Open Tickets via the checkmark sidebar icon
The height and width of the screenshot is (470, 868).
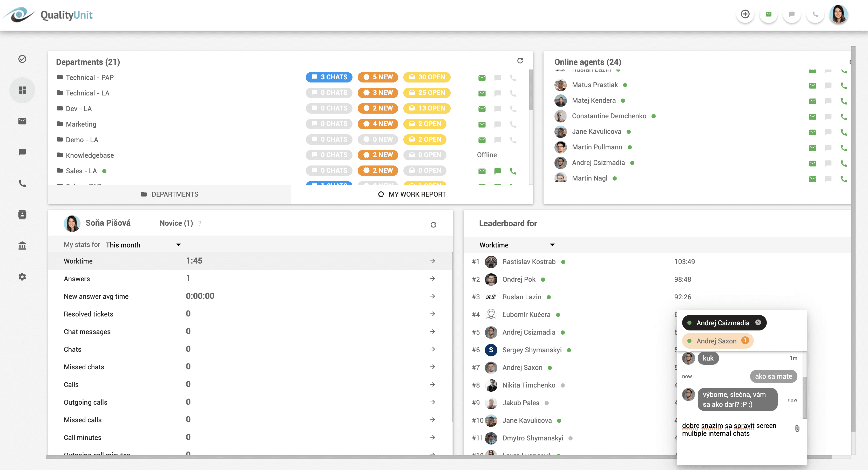click(22, 59)
